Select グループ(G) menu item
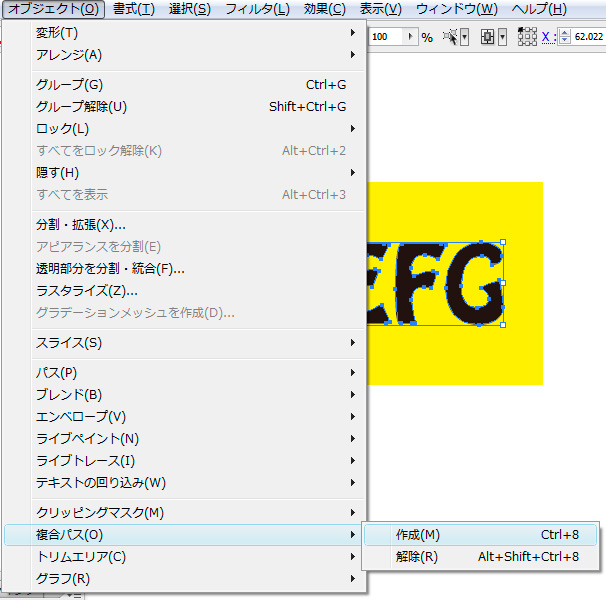The image size is (606, 600). click(x=69, y=85)
